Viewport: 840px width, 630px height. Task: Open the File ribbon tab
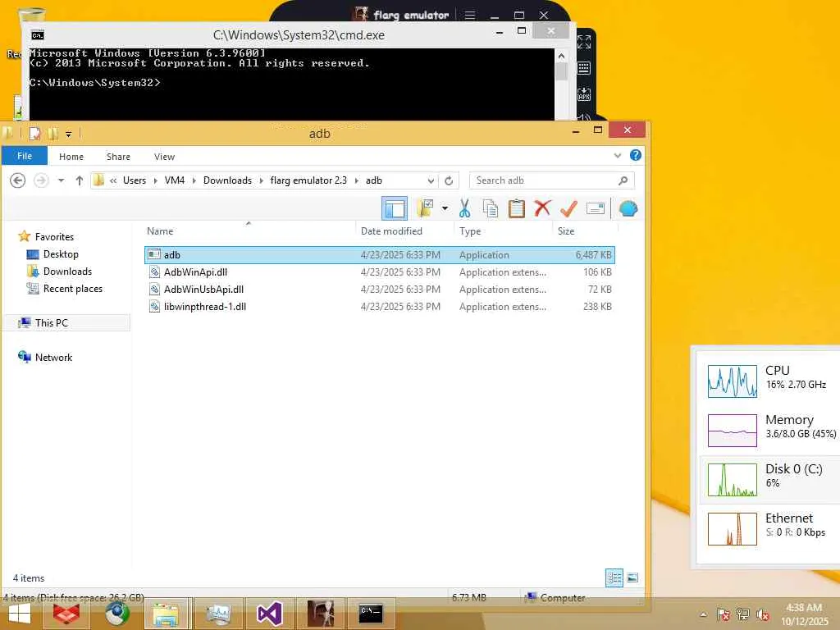pyautogui.click(x=25, y=156)
